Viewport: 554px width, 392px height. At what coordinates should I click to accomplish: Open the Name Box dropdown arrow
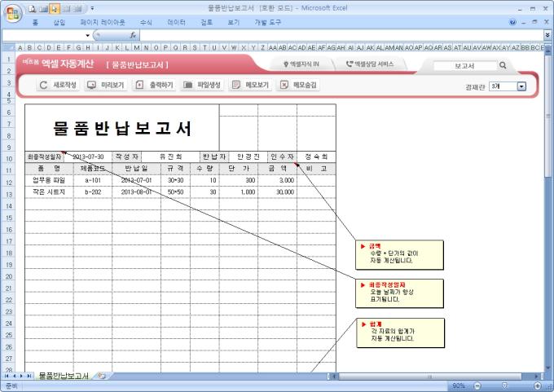[87, 35]
